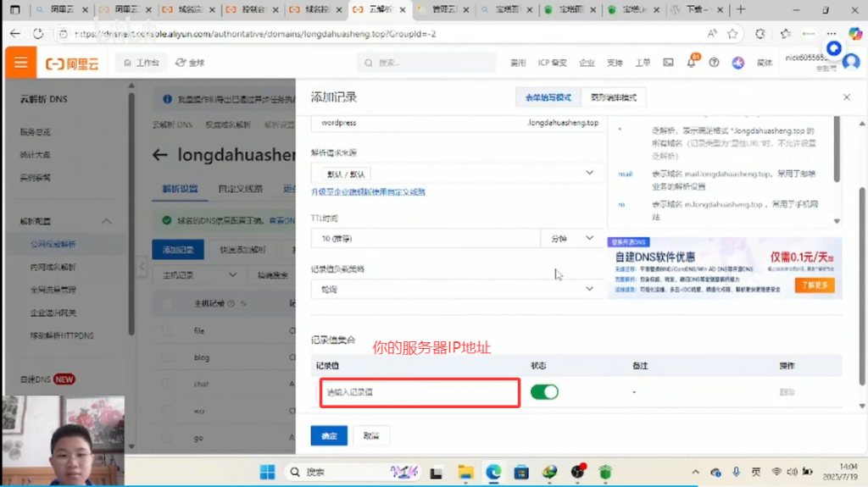This screenshot has height=487, width=868.
Task: Confirm with the 确定 button
Action: click(329, 435)
